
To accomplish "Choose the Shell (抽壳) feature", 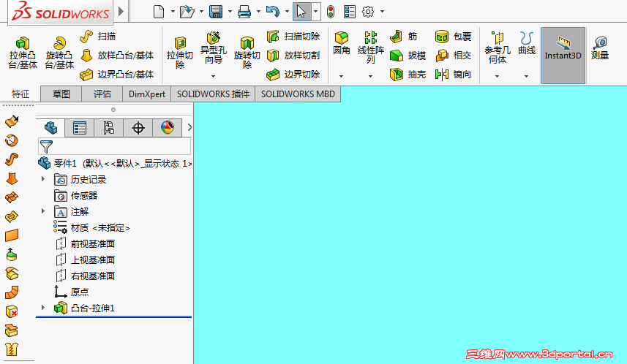I will [408, 75].
